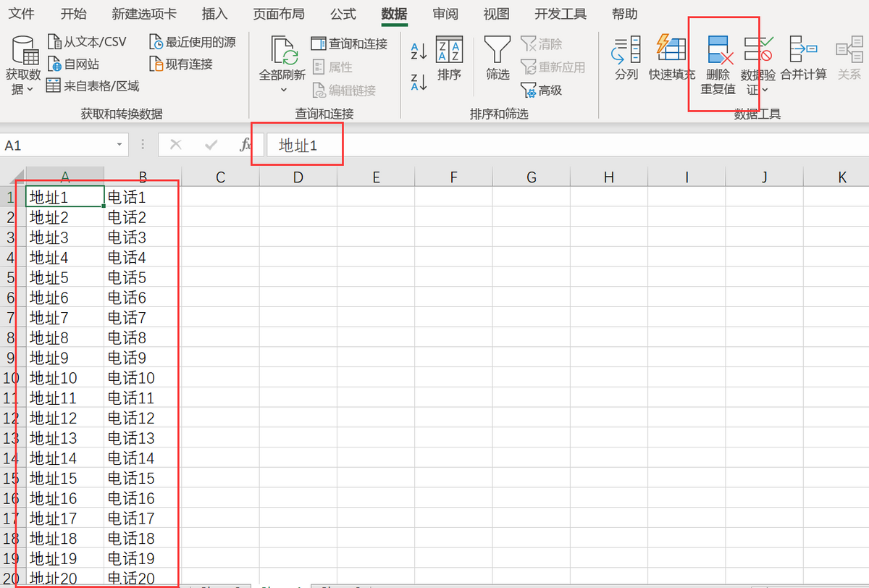Switch to the 插入 tab
Viewport: 869px width, 588px height.
tap(214, 14)
